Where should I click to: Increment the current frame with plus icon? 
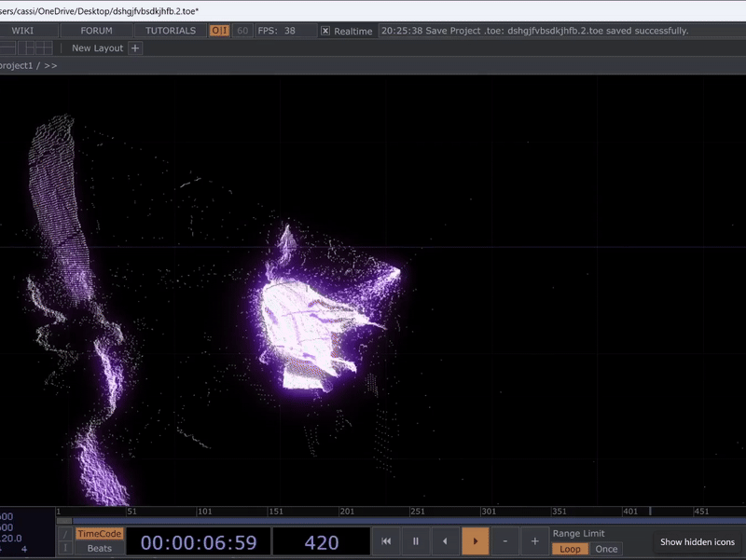(x=534, y=539)
